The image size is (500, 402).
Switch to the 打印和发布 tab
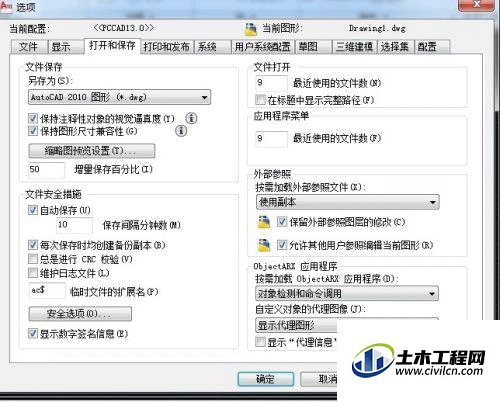167,47
